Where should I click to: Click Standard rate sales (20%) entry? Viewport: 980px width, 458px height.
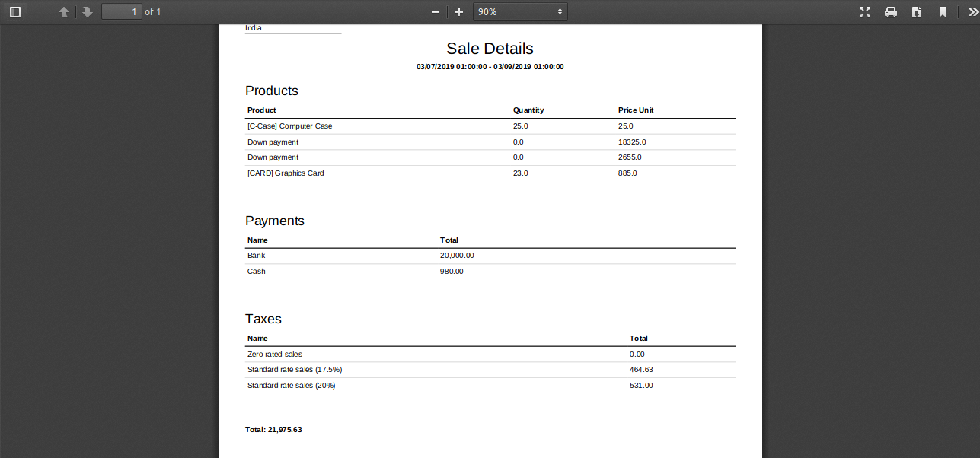(x=292, y=386)
